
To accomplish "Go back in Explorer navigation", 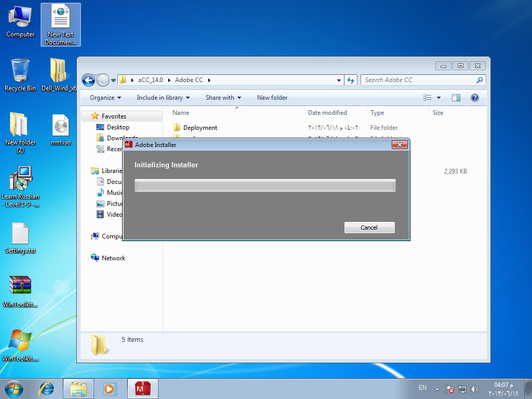I will pos(88,81).
